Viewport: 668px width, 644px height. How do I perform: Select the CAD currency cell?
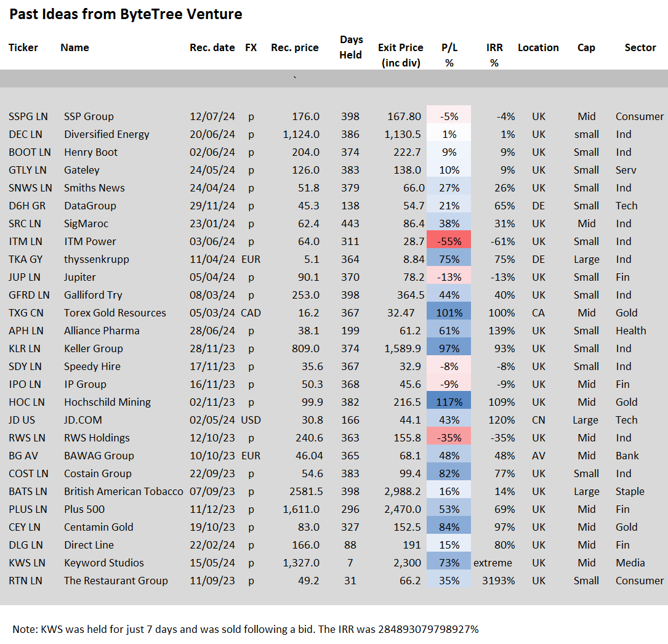click(x=251, y=313)
